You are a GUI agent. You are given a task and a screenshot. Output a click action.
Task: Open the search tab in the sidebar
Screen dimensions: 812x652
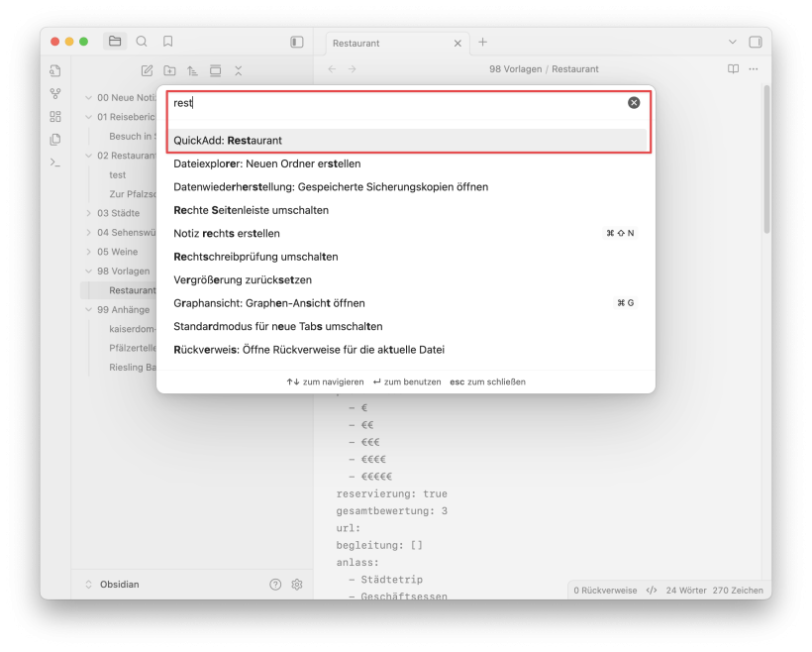point(142,42)
